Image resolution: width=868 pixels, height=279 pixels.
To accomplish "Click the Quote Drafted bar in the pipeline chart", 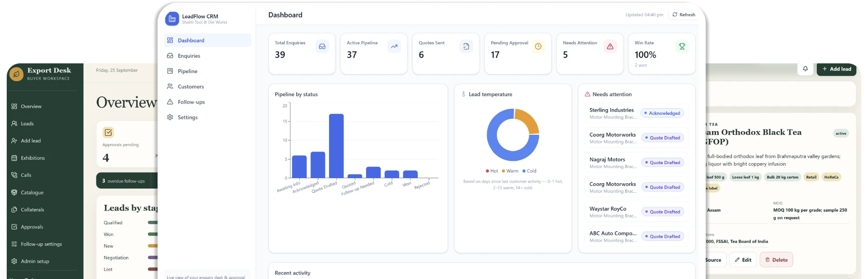I will [x=336, y=146].
